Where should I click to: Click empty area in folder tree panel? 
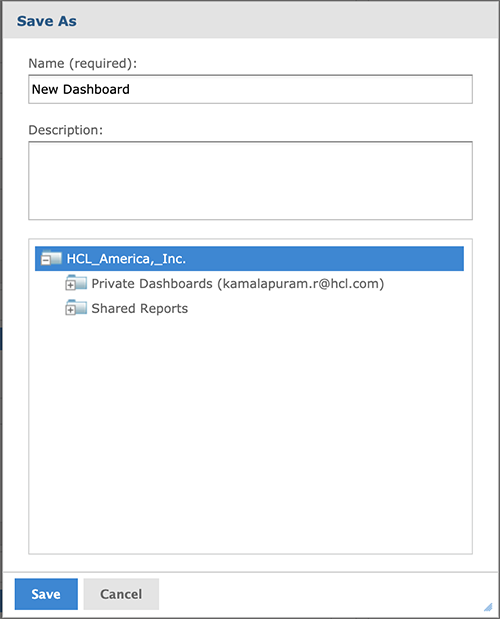250,434
